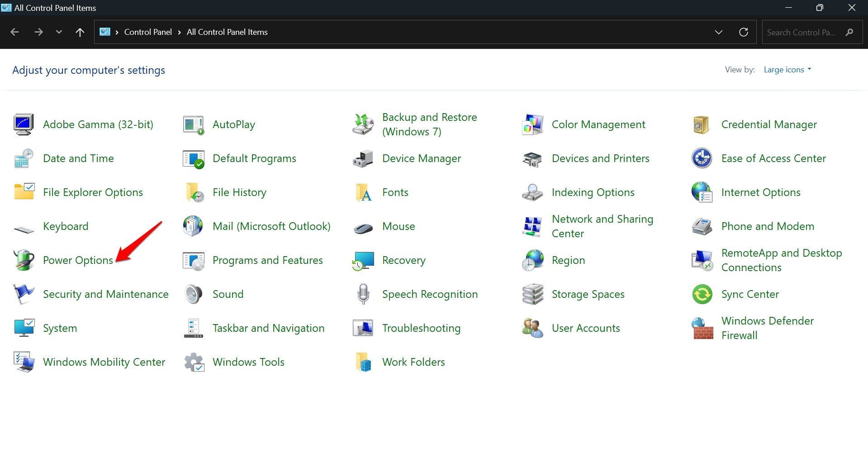The height and width of the screenshot is (454, 868).
Task: Refresh the Control Panel view
Action: pyautogui.click(x=744, y=32)
